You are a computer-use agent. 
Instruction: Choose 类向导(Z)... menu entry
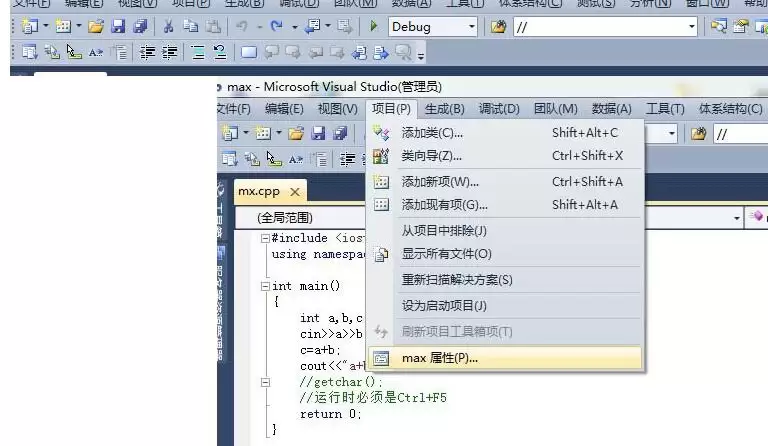click(505, 156)
